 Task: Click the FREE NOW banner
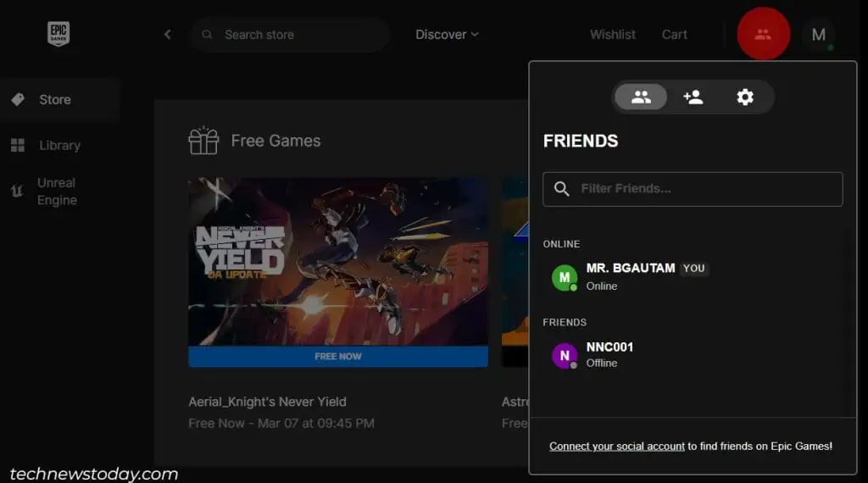point(338,356)
